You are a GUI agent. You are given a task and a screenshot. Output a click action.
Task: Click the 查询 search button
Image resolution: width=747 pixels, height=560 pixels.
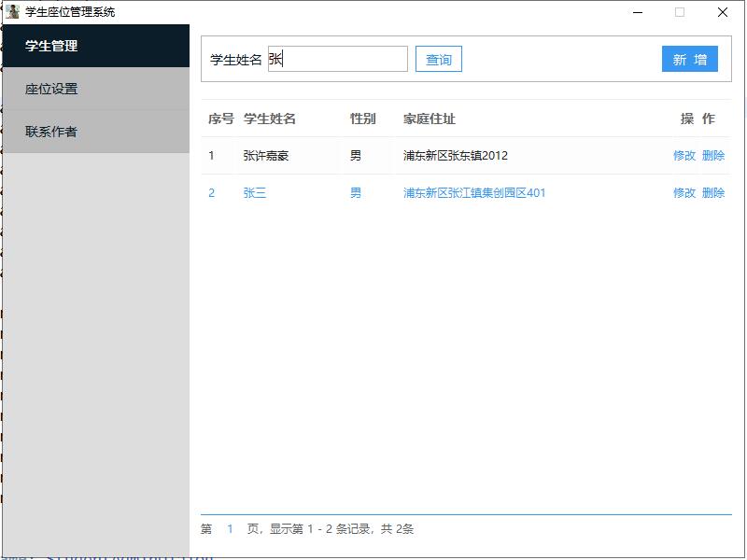tap(438, 59)
